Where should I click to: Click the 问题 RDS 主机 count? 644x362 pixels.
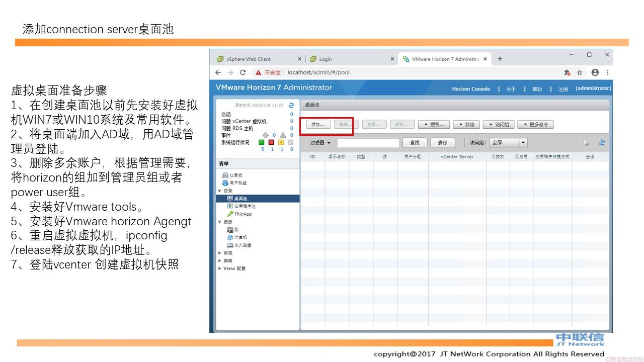click(291, 128)
